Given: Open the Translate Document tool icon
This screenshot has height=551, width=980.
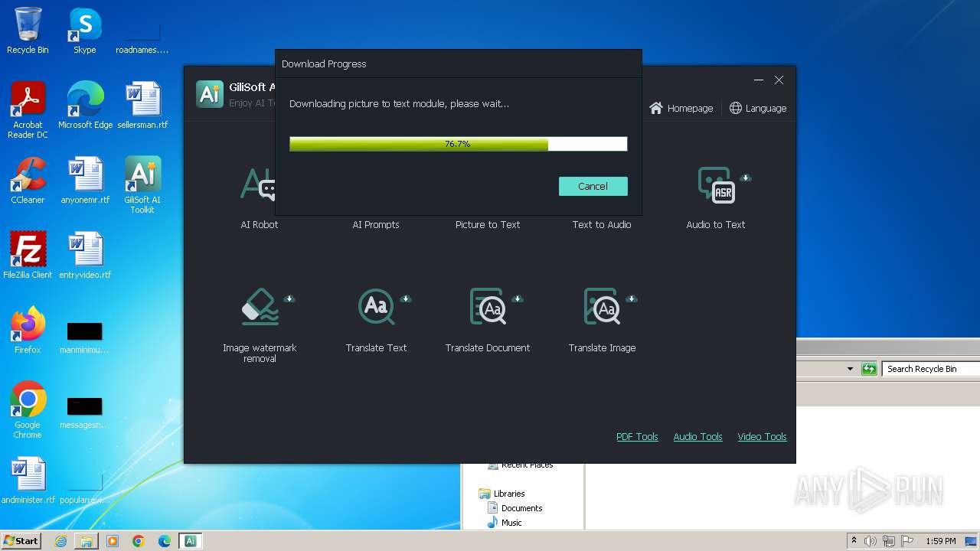Looking at the screenshot, I should [x=488, y=306].
